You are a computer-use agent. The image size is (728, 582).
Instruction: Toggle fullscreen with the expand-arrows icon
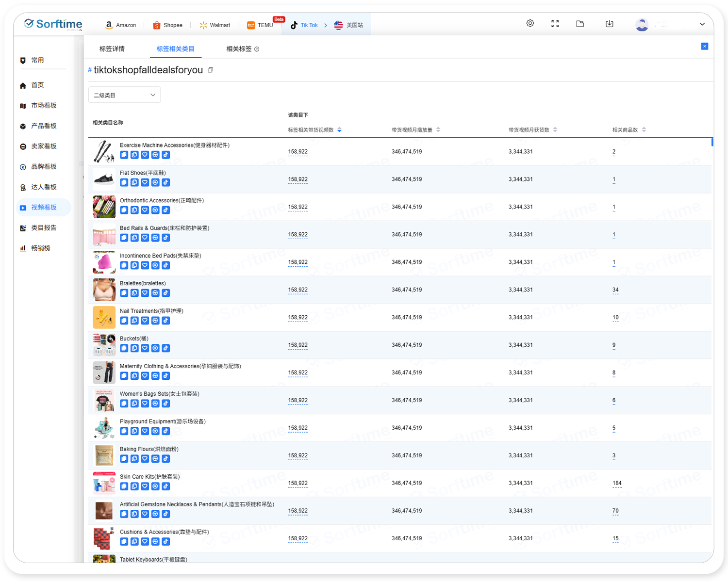pos(555,24)
